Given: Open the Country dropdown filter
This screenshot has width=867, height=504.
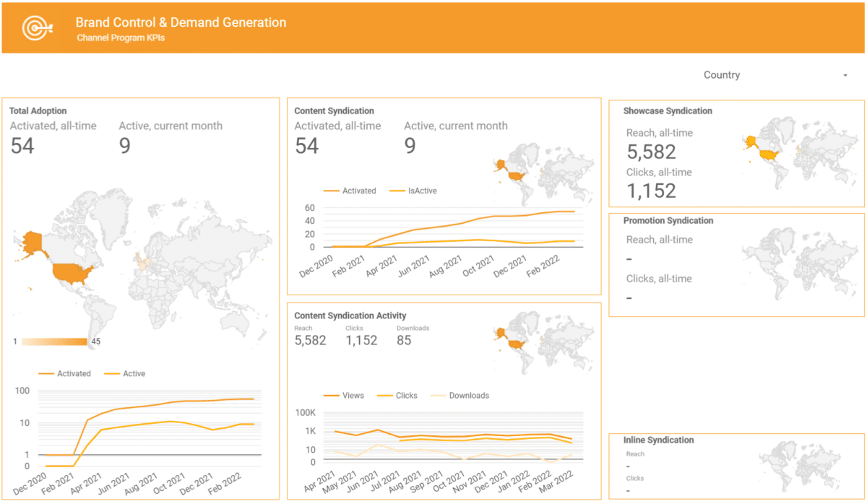Looking at the screenshot, I should [773, 75].
